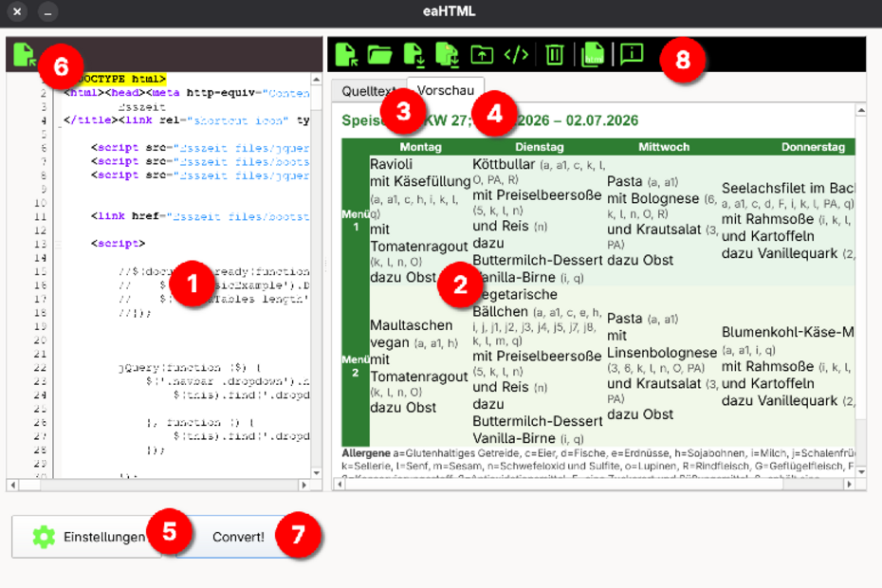Minimize the eaHTML window
882x588 pixels.
(x=47, y=11)
